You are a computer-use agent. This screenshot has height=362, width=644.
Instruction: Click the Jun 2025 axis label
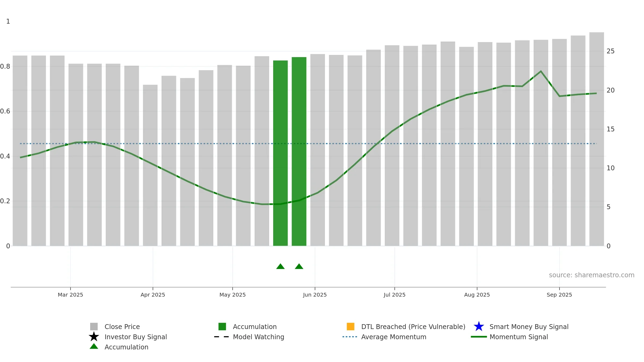click(315, 295)
